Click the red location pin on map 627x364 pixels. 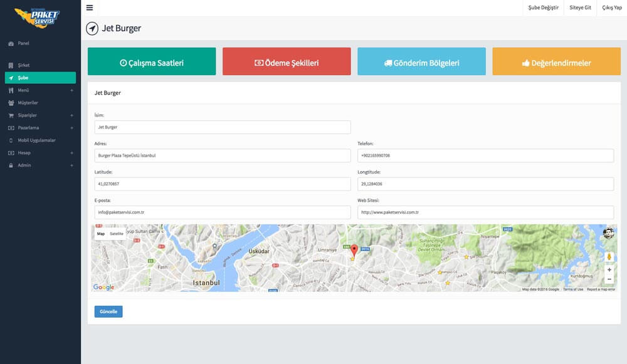pos(353,251)
